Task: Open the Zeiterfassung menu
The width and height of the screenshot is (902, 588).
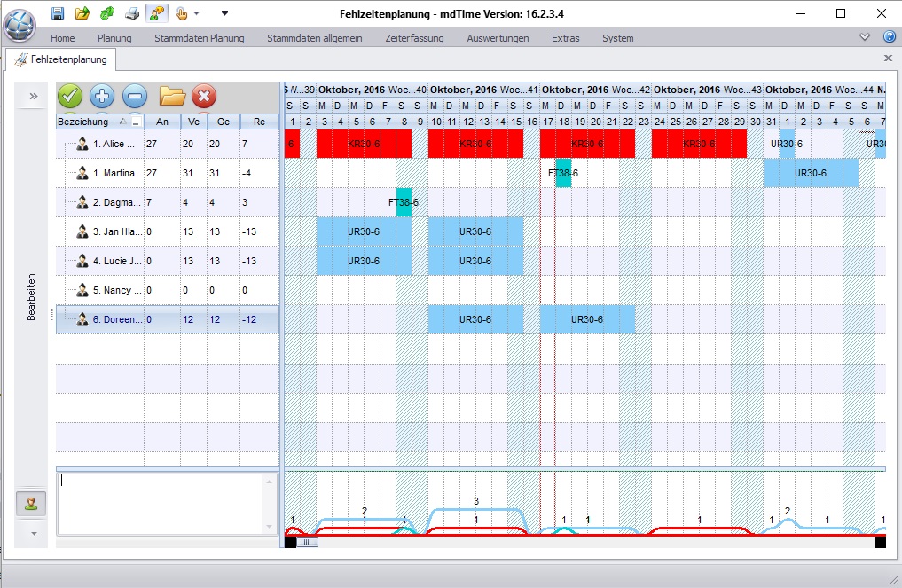Action: click(x=414, y=38)
